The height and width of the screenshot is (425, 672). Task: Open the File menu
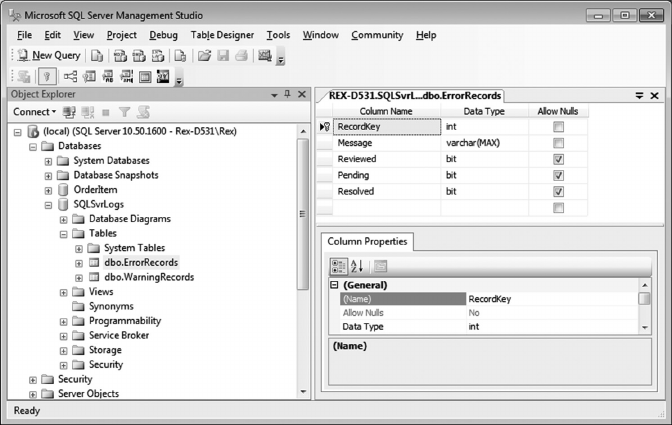(x=24, y=35)
